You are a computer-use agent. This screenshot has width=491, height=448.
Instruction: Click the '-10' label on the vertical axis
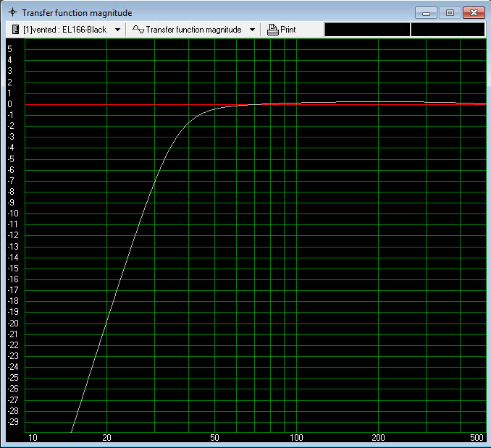[x=13, y=214]
